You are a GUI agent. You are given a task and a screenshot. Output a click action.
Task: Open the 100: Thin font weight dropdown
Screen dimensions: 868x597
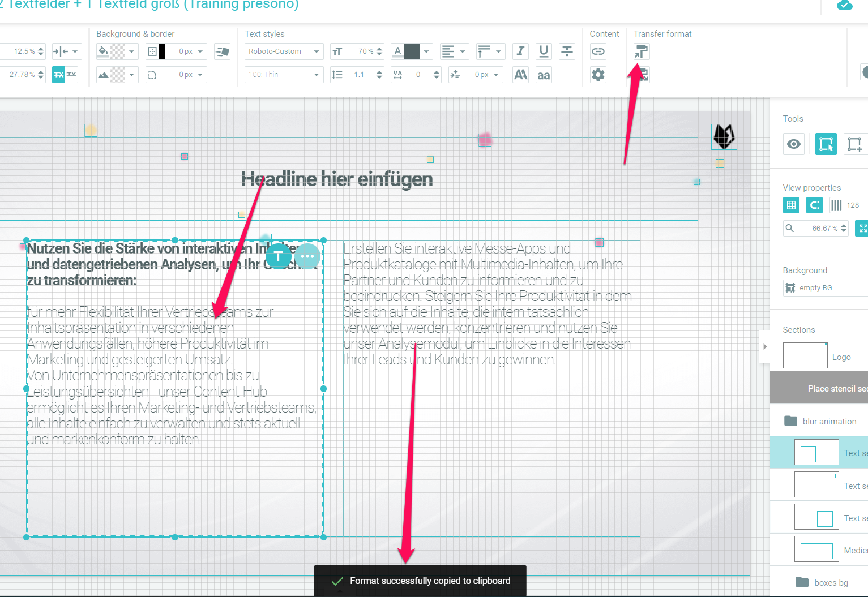point(284,75)
